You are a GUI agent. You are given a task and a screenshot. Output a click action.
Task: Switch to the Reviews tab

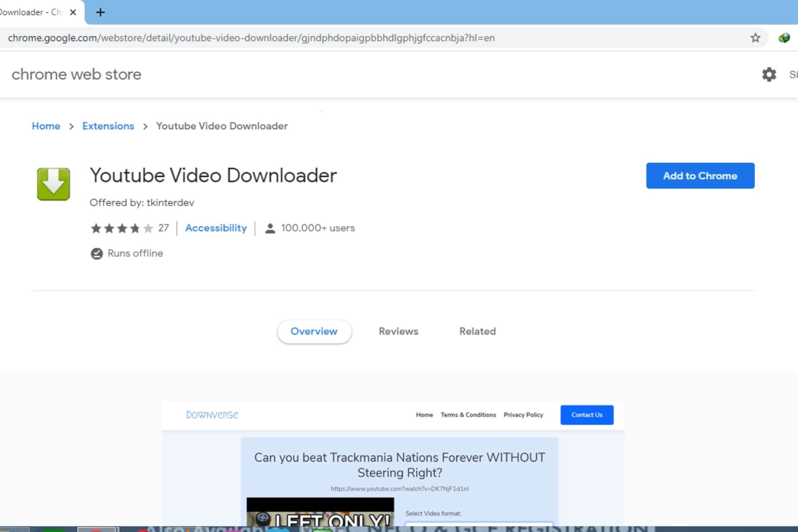pos(398,331)
